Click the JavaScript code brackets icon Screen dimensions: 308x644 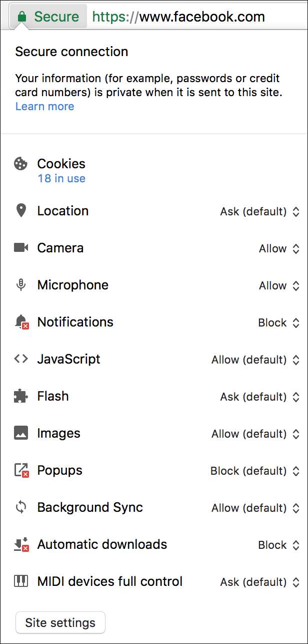21,359
